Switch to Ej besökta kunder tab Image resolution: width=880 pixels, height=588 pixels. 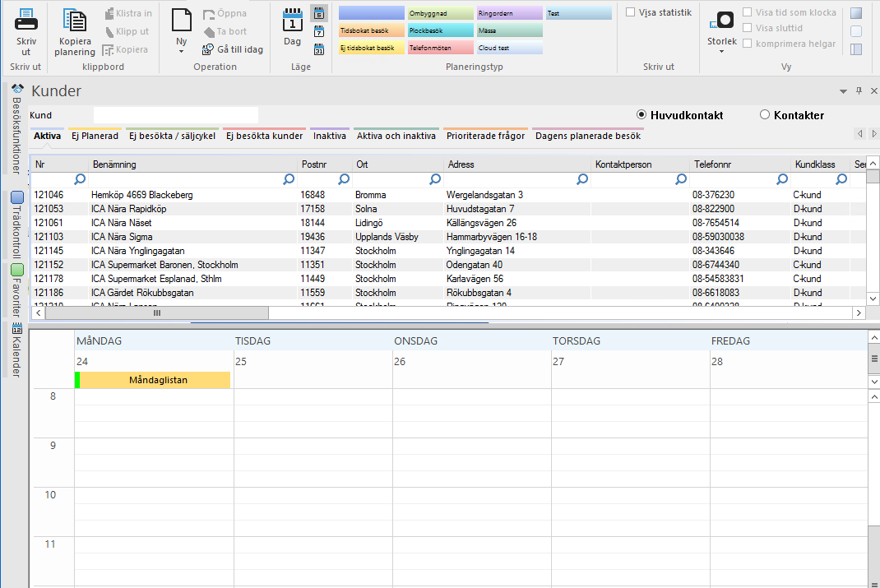click(264, 136)
